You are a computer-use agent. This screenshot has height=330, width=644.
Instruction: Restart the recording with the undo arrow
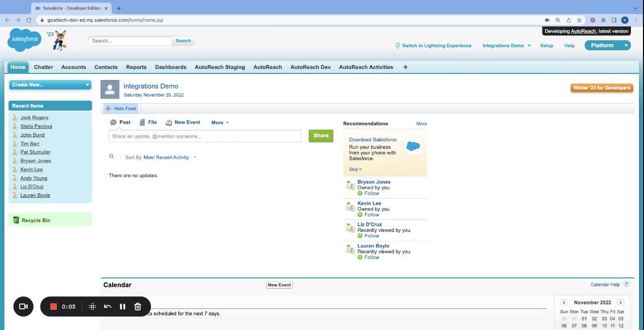tap(107, 306)
